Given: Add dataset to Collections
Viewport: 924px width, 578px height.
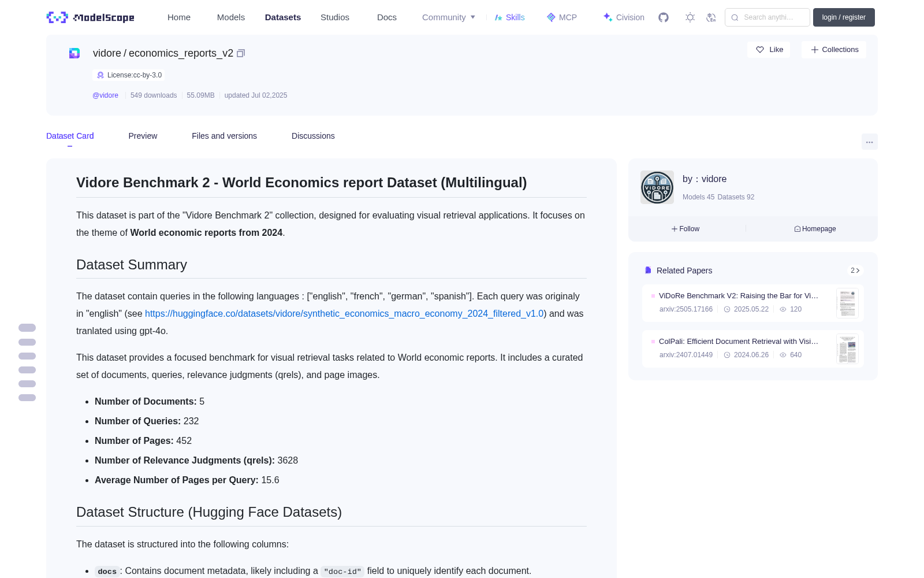Looking at the screenshot, I should 834,50.
